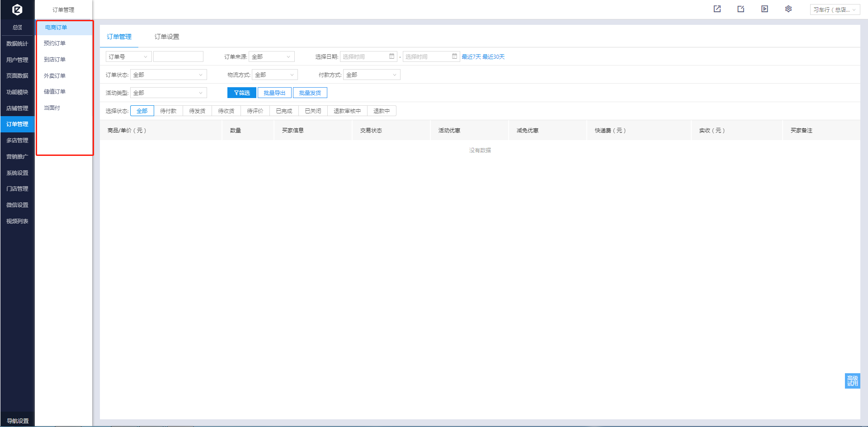Open the store selector 习车行 dropdown
This screenshot has height=427, width=868.
835,9
